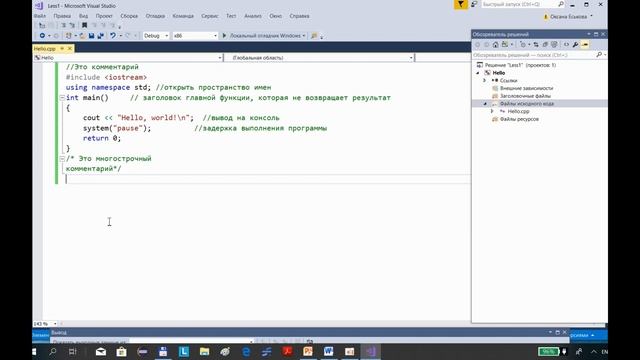Open the Окно menu

(x=276, y=16)
